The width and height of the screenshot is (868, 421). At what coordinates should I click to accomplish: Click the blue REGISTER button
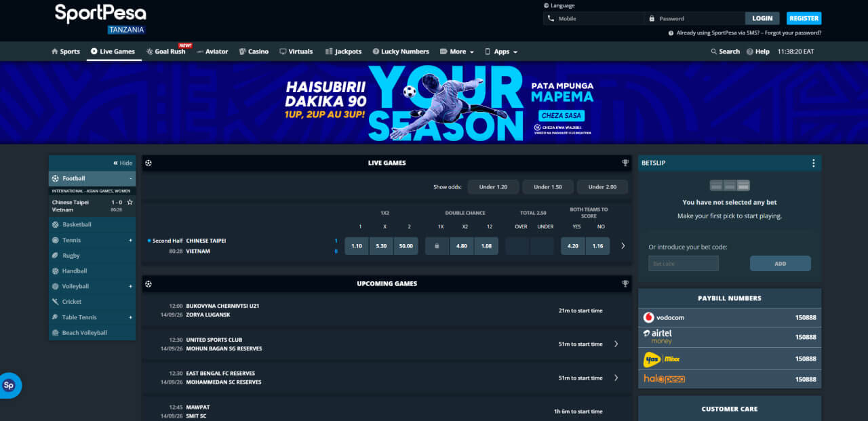pyautogui.click(x=804, y=18)
